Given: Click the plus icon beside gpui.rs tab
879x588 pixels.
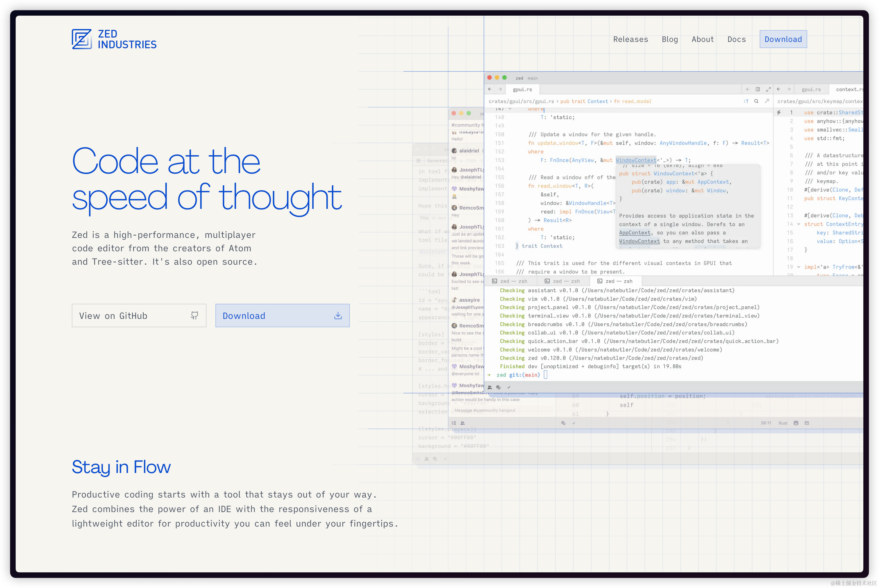Looking at the screenshot, I should [x=747, y=89].
